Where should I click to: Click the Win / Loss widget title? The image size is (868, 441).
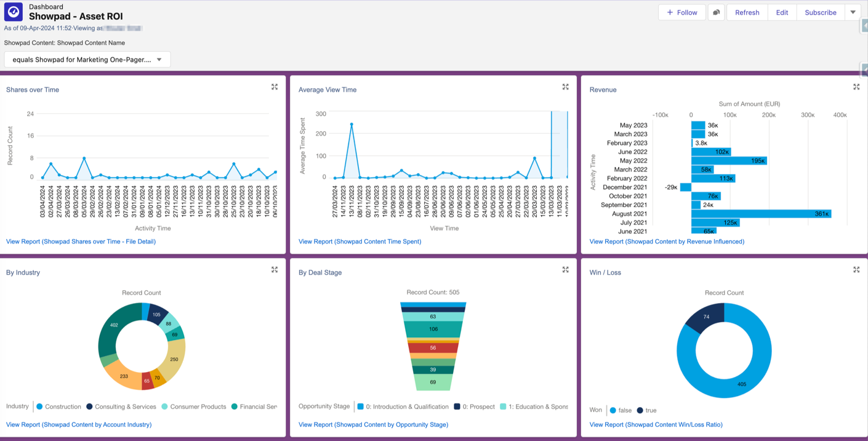[605, 272]
